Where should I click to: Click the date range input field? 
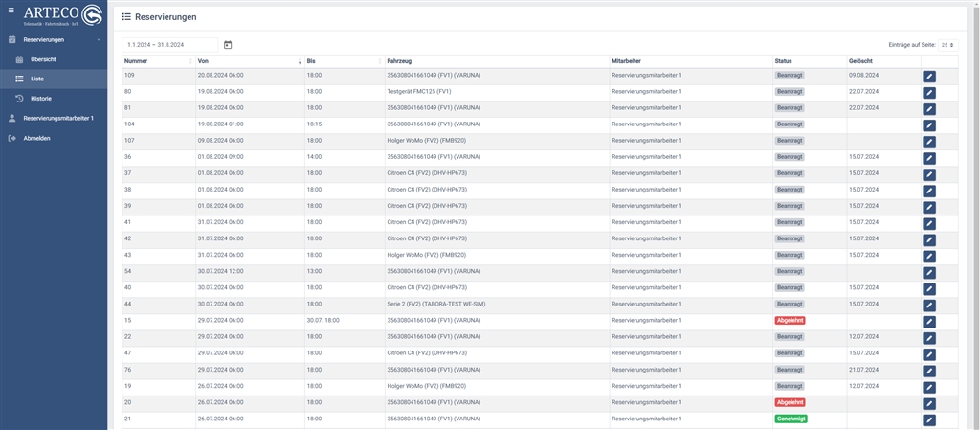click(x=170, y=45)
